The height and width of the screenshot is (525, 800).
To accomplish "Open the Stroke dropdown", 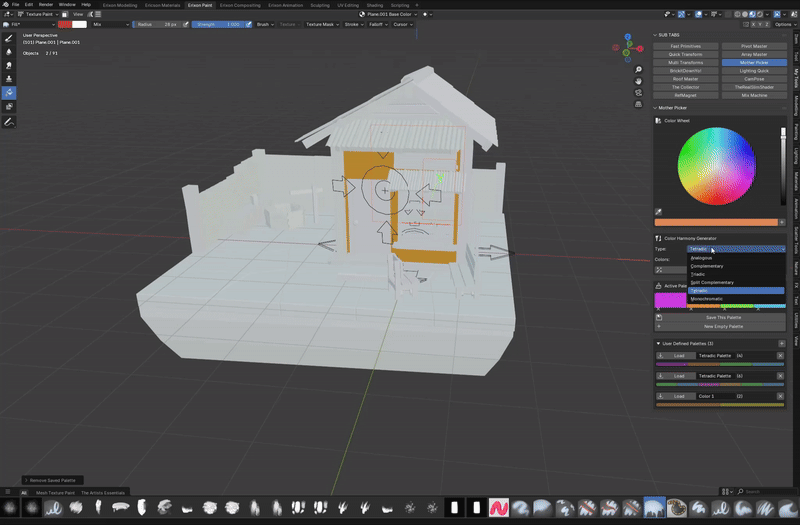I will click(353, 24).
